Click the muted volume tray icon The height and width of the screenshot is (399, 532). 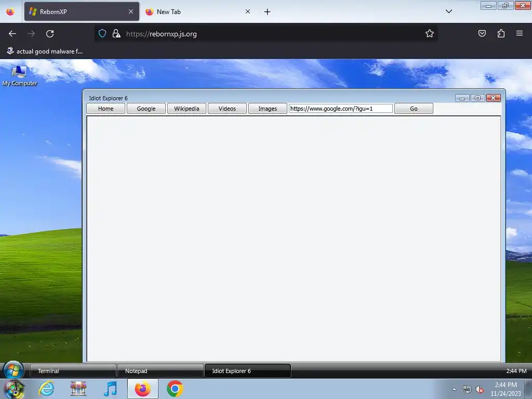coord(480,390)
